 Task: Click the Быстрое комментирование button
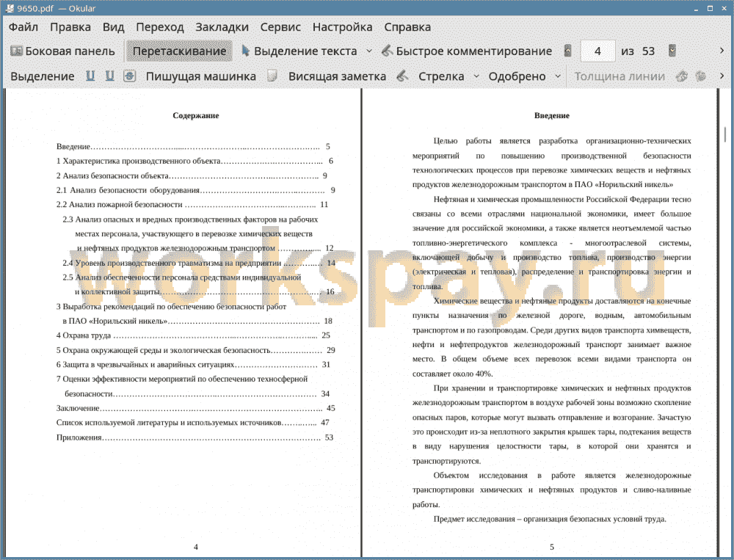click(467, 51)
